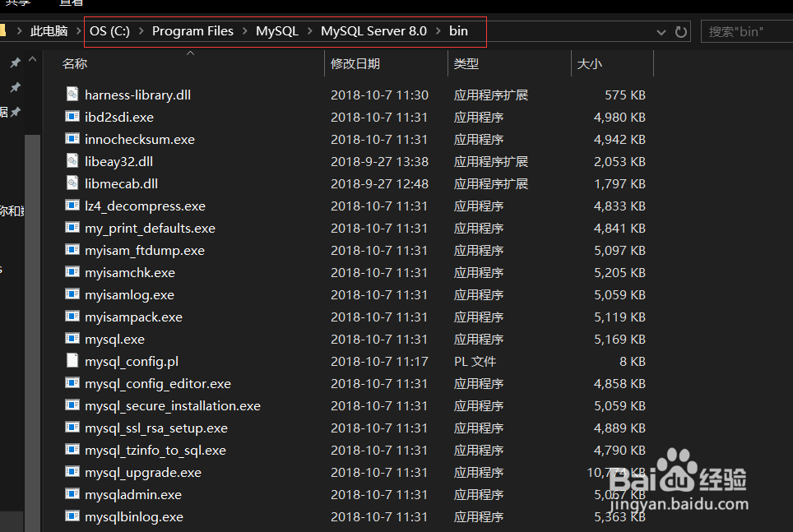Click the PL 文件 type cell
The image size is (793, 532).
click(475, 362)
